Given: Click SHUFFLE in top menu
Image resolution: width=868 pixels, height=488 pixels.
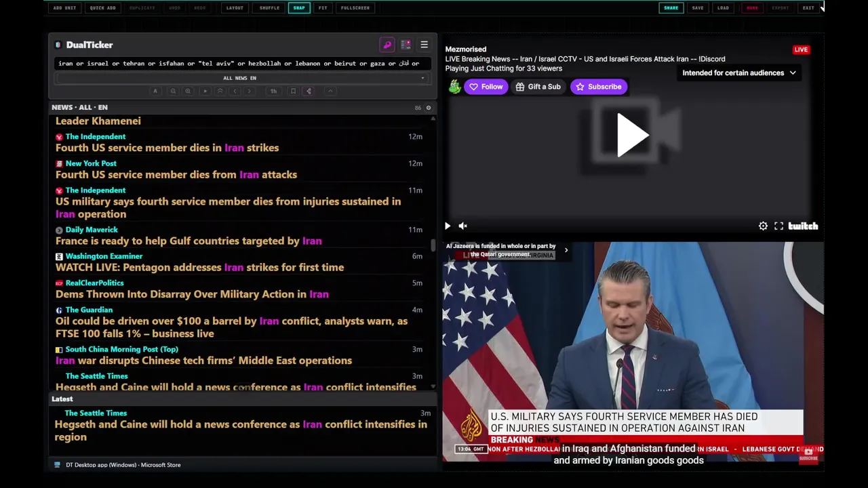Looking at the screenshot, I should pyautogui.click(x=269, y=8).
